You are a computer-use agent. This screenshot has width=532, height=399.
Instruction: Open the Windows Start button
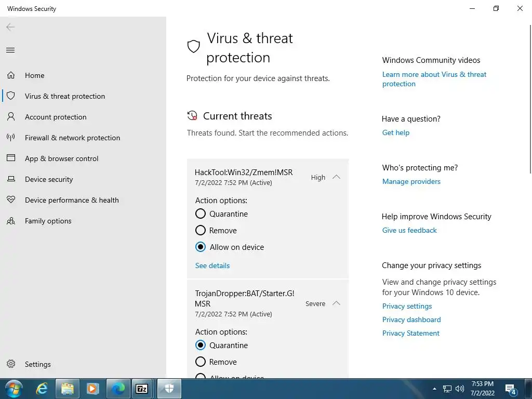point(14,389)
